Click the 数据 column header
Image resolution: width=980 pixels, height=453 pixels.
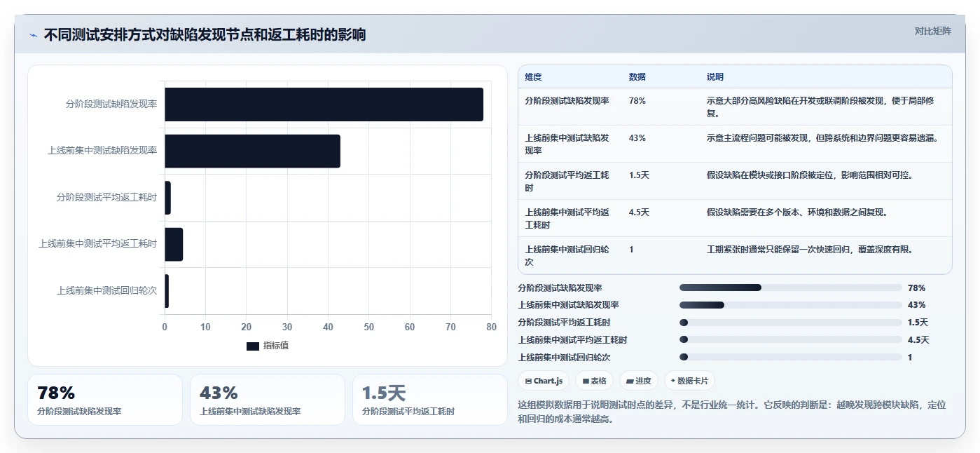(x=637, y=77)
